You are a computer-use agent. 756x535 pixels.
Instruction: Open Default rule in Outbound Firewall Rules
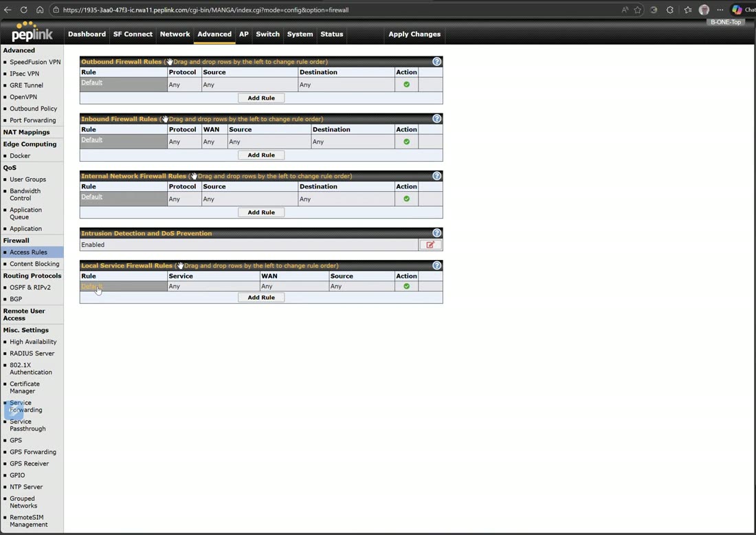coord(91,83)
